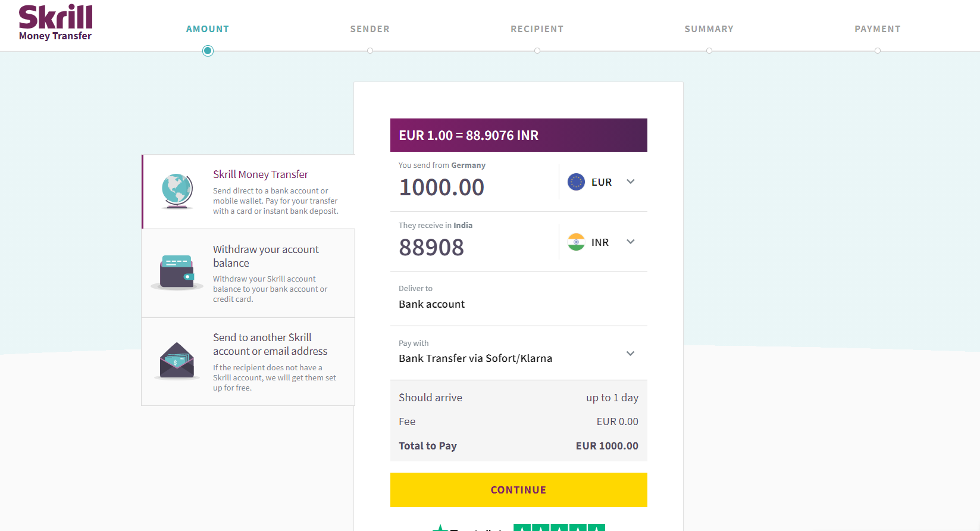Select the Sender step circle marker
Image resolution: width=980 pixels, height=531 pixels.
(370, 51)
